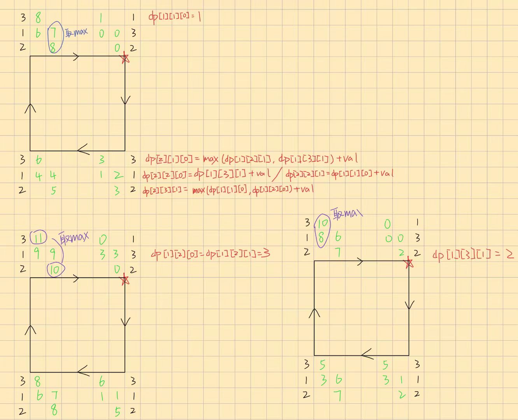
Task: Click the formula dp[2][2][1] = dp[1][1][0] + val
Action: tap(339, 174)
